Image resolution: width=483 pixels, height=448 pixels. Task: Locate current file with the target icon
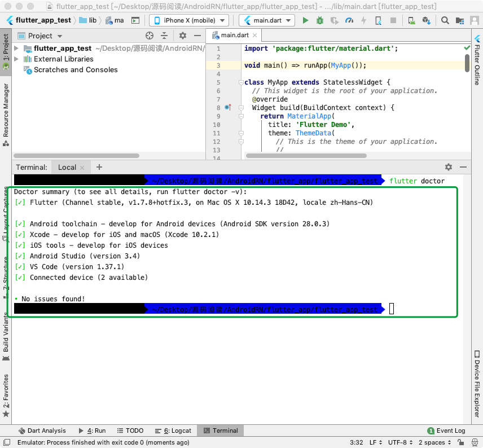pyautogui.click(x=150, y=36)
